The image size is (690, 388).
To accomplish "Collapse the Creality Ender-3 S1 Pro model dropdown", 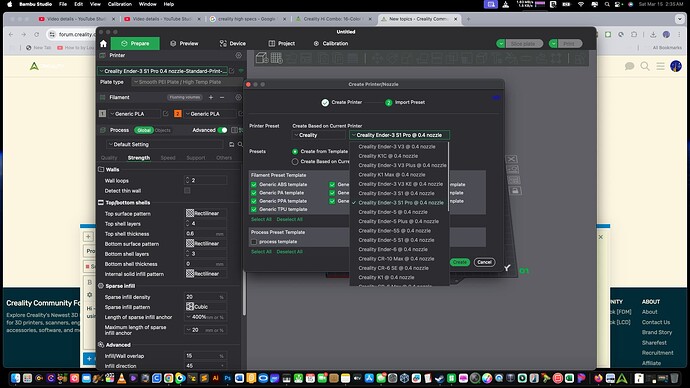I will pos(400,135).
